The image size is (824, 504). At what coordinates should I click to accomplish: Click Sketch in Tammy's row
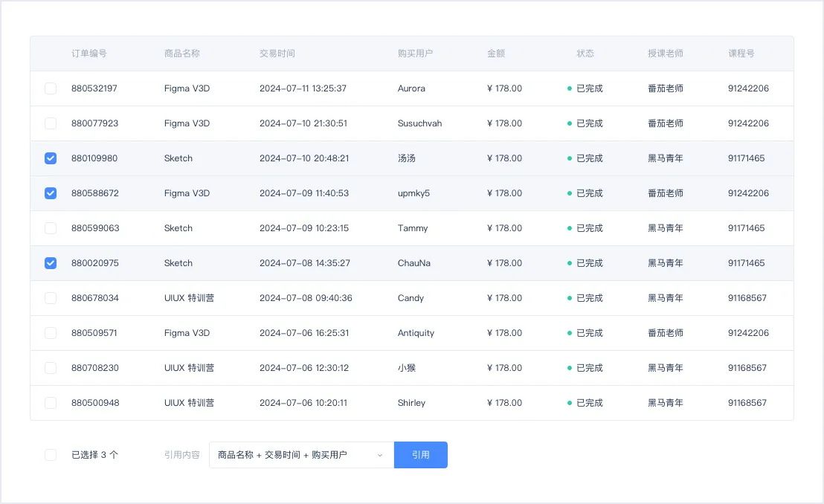click(x=178, y=228)
